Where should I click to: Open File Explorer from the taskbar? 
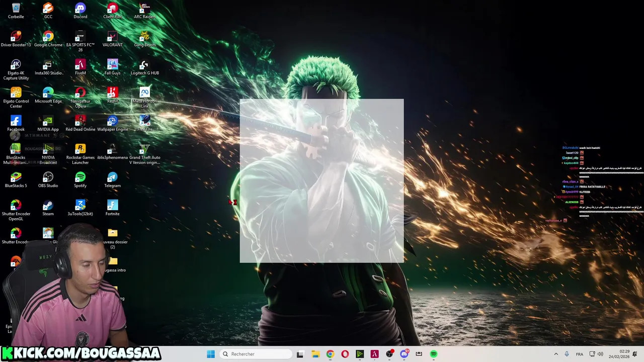click(315, 354)
